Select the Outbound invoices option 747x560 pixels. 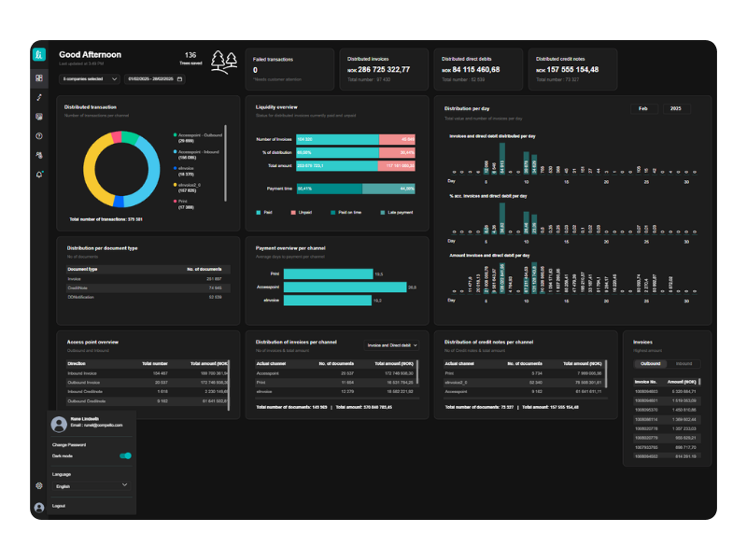click(x=648, y=364)
